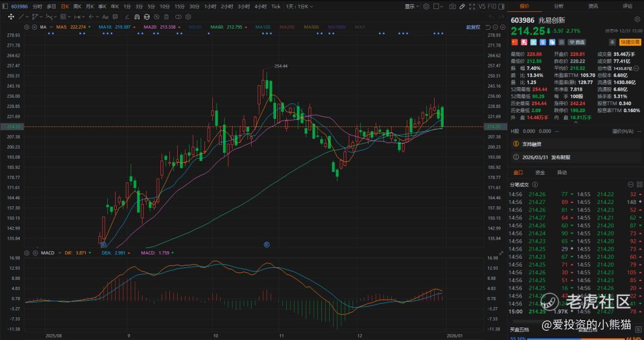Switch to 分时 intraday chart

(x=37, y=7)
